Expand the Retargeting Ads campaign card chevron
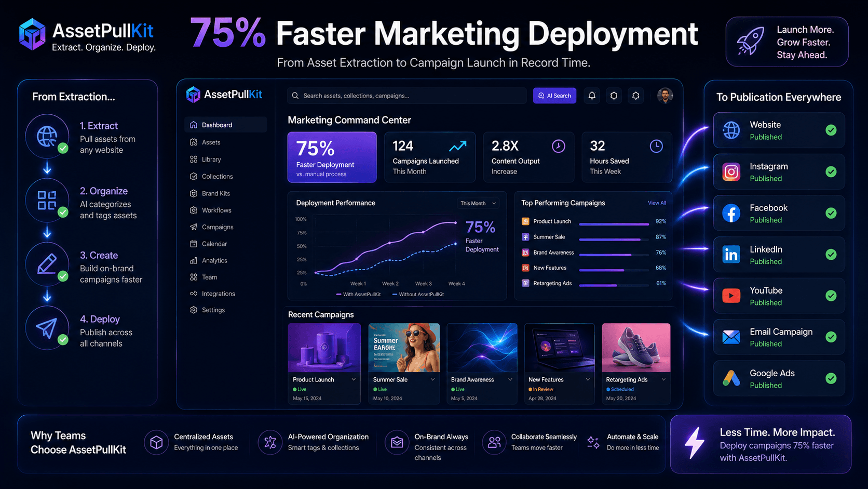 [x=663, y=379]
